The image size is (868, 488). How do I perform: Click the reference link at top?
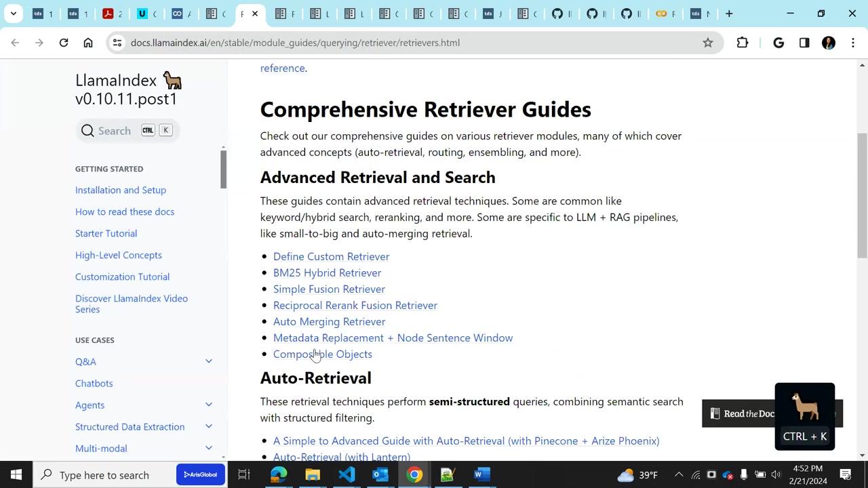(282, 68)
